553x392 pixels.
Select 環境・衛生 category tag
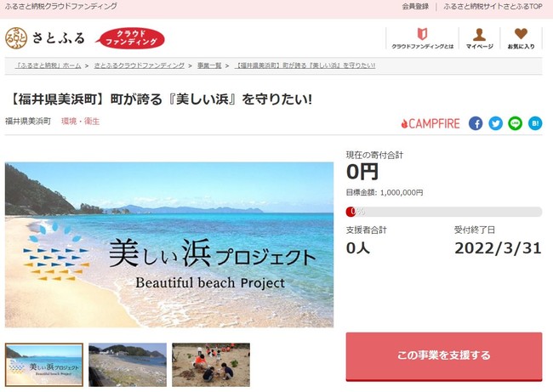(81, 122)
